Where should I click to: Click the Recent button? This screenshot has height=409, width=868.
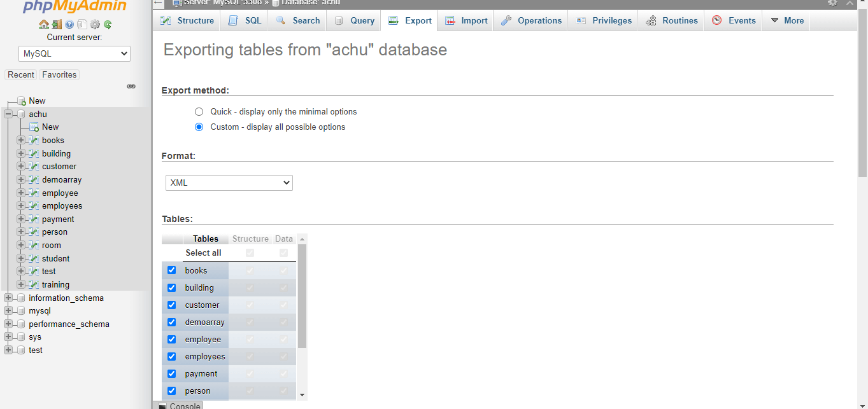tap(21, 74)
